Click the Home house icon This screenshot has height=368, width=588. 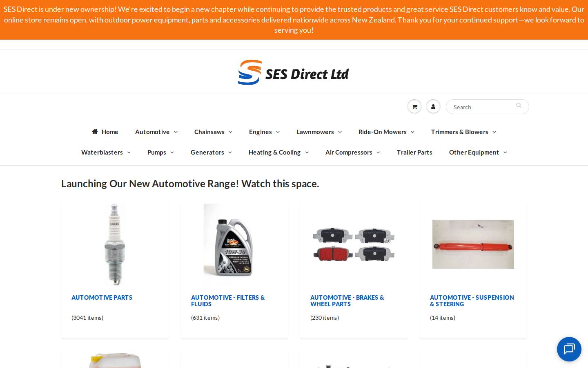(x=95, y=131)
